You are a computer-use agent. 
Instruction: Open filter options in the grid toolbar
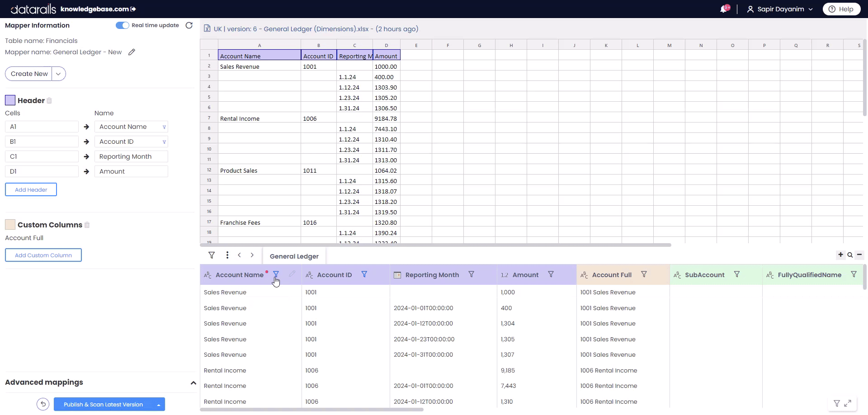(212, 255)
